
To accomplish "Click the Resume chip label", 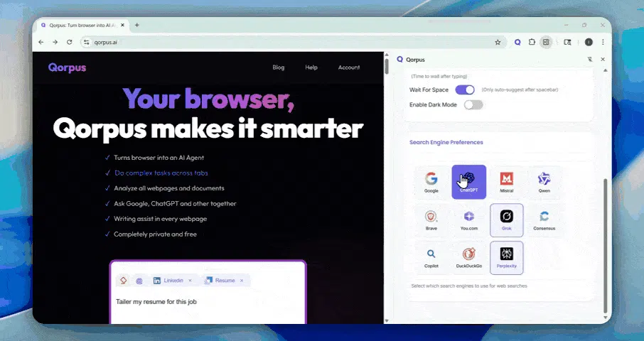I will [225, 281].
